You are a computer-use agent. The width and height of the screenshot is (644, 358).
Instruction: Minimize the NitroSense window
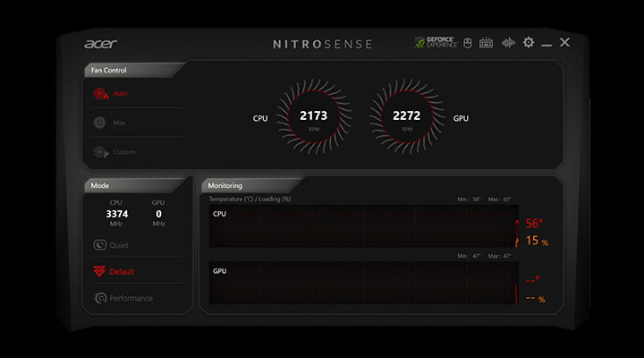(547, 43)
